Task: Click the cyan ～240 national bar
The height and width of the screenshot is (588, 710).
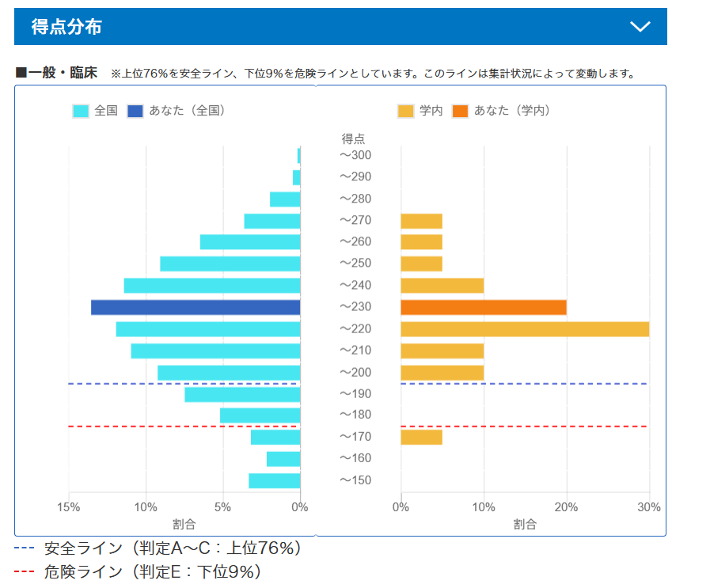Action: [x=212, y=286]
